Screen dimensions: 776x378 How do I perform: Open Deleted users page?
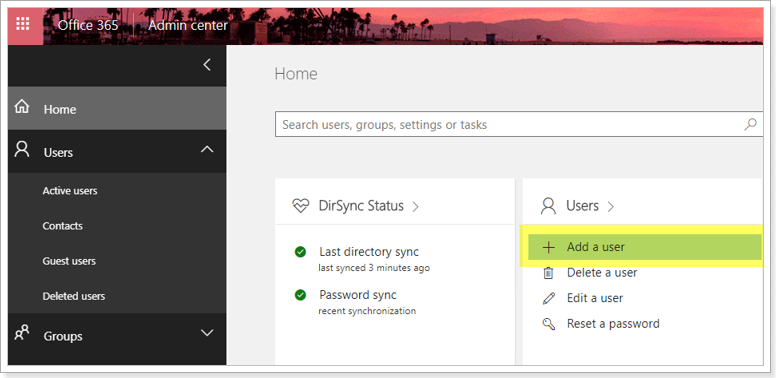tap(74, 296)
